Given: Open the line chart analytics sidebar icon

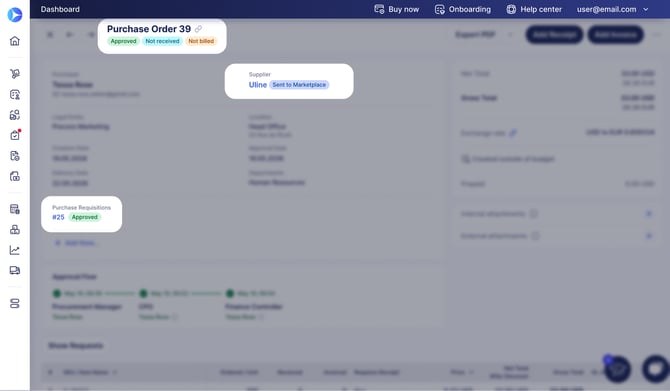Looking at the screenshot, I should 15,250.
